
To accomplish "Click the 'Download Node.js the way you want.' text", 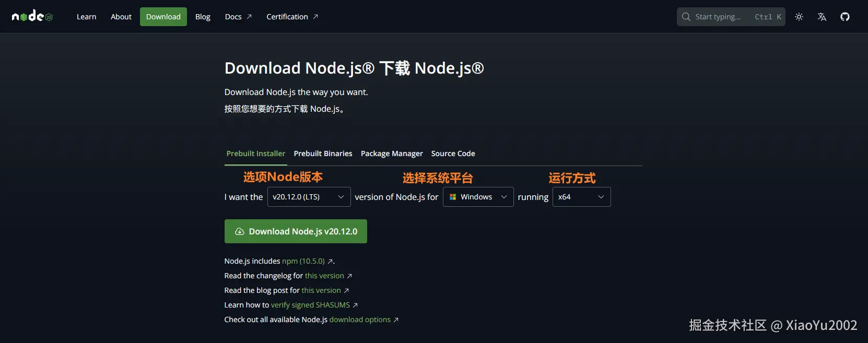I will coord(296,92).
